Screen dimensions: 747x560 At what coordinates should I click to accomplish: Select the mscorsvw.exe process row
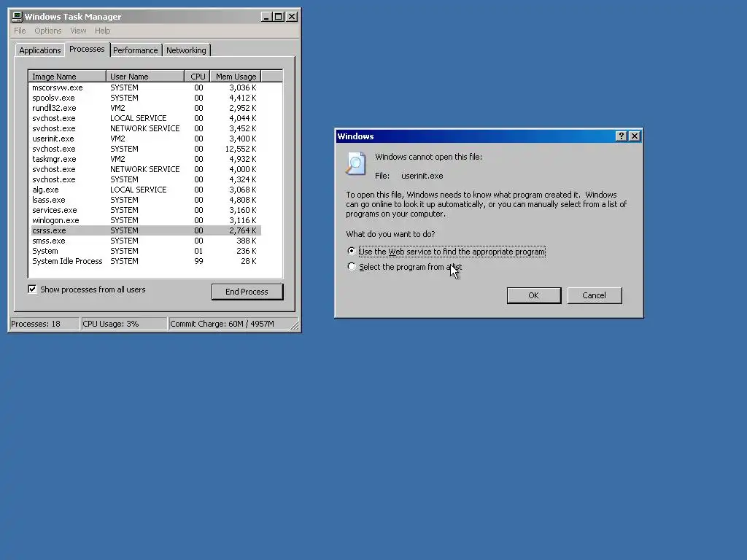pos(144,87)
